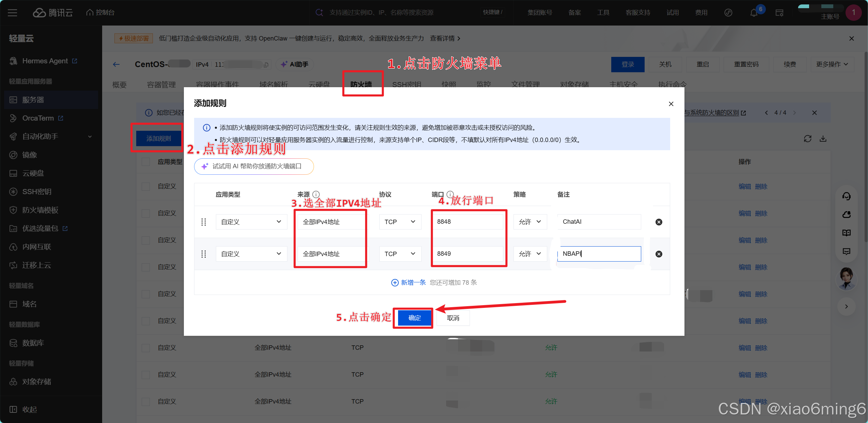868x423 pixels.
Task: Click the source info icon
Action: 316,194
